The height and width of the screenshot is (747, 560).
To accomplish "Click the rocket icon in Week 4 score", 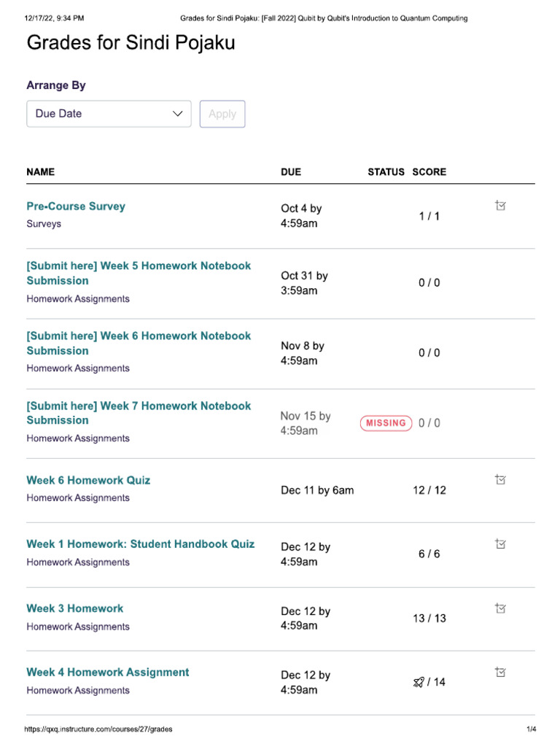I will click(418, 682).
